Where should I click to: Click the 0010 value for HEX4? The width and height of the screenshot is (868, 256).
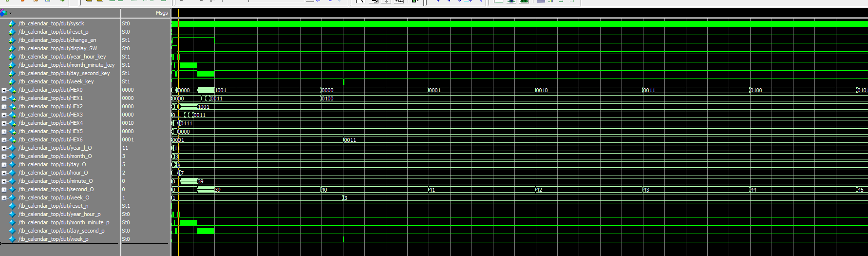(128, 123)
